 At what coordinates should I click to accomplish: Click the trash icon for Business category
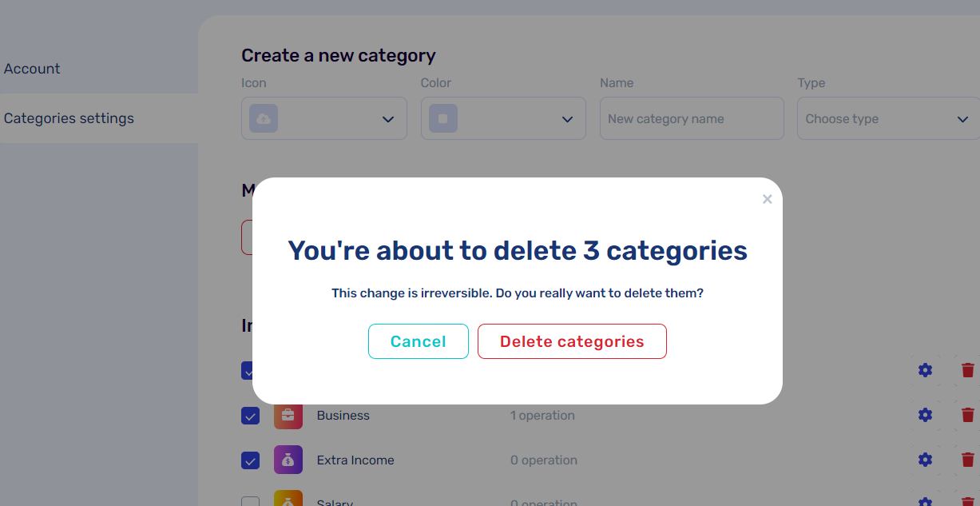click(967, 415)
